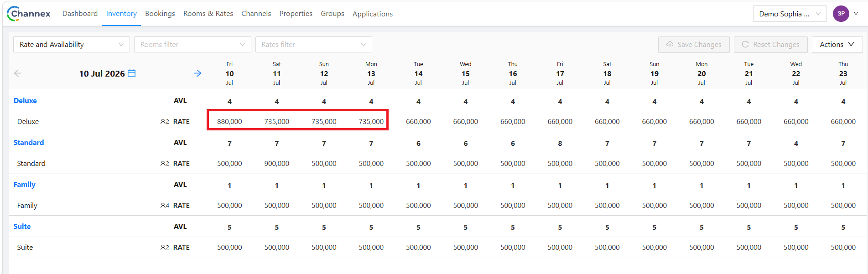Open the Actions menu
The image size is (868, 274).
pyautogui.click(x=837, y=45)
